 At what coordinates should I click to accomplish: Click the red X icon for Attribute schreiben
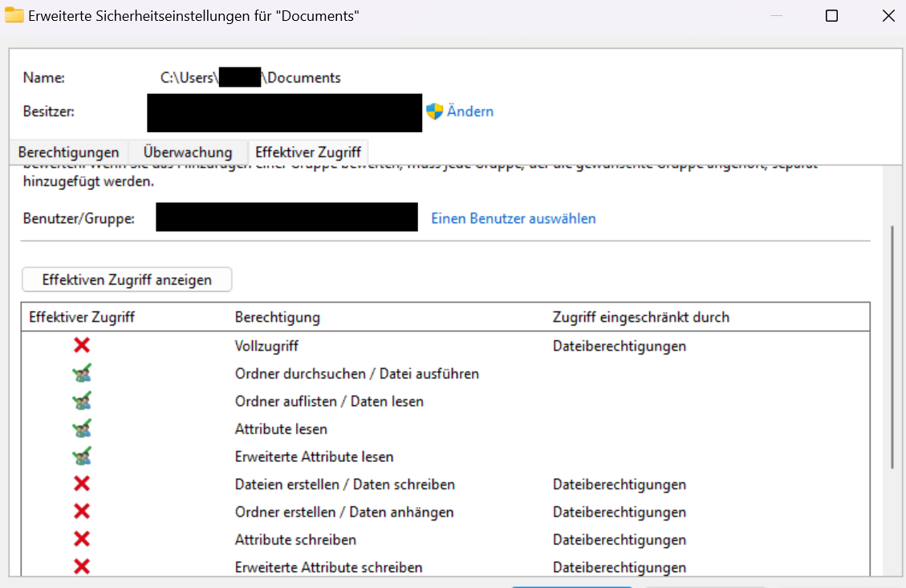click(x=82, y=539)
